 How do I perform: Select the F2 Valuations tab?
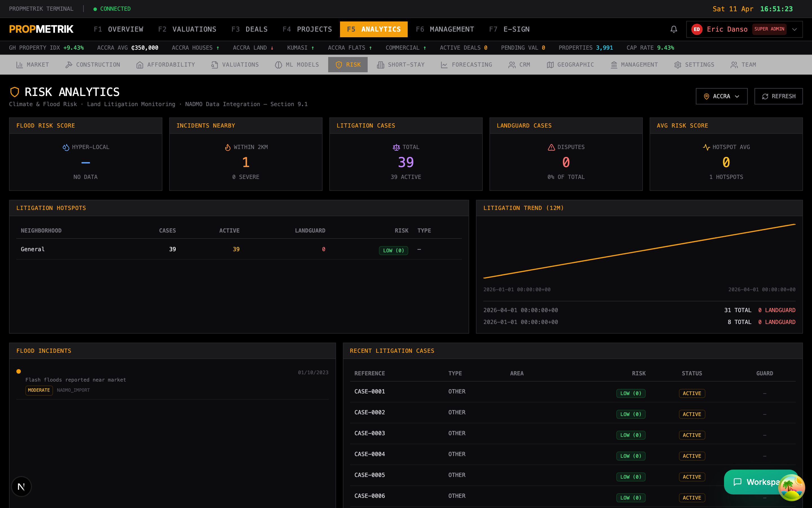click(187, 29)
